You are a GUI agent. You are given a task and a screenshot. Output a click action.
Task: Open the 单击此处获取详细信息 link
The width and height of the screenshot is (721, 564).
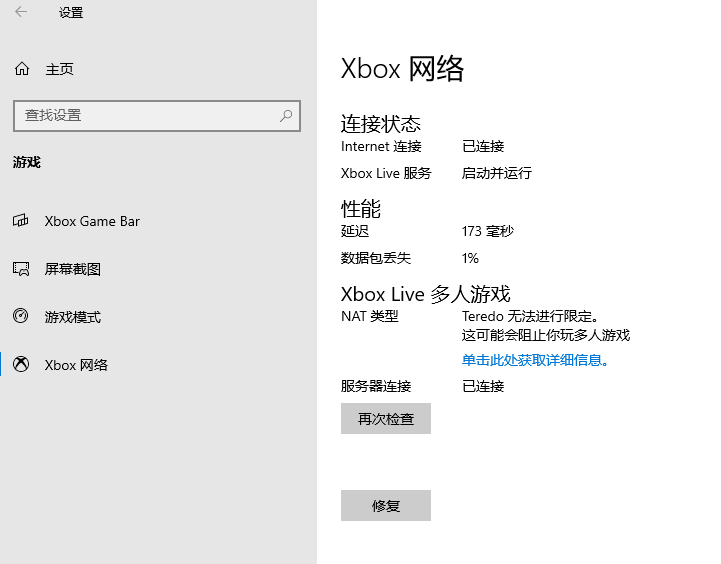pos(535,360)
